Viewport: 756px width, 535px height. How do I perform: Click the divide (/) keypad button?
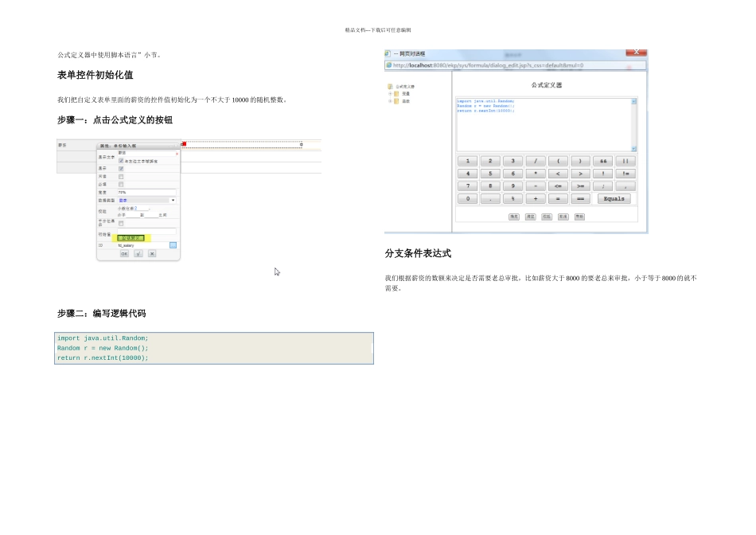coord(536,161)
